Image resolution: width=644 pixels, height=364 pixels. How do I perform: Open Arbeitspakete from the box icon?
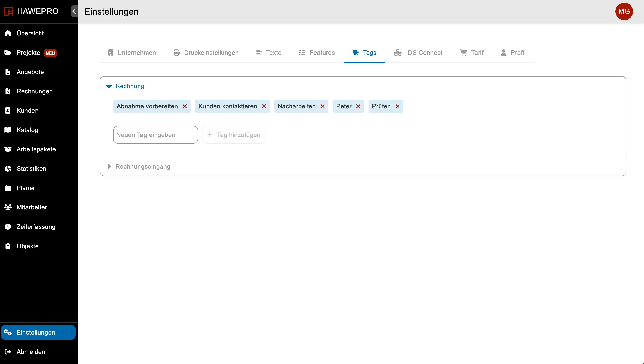coord(8,149)
